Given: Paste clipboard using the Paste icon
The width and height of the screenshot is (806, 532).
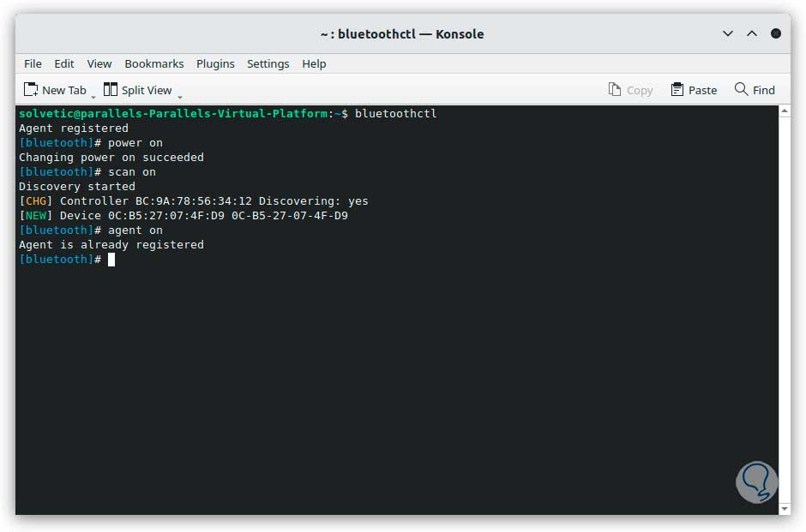Looking at the screenshot, I should pos(677,90).
